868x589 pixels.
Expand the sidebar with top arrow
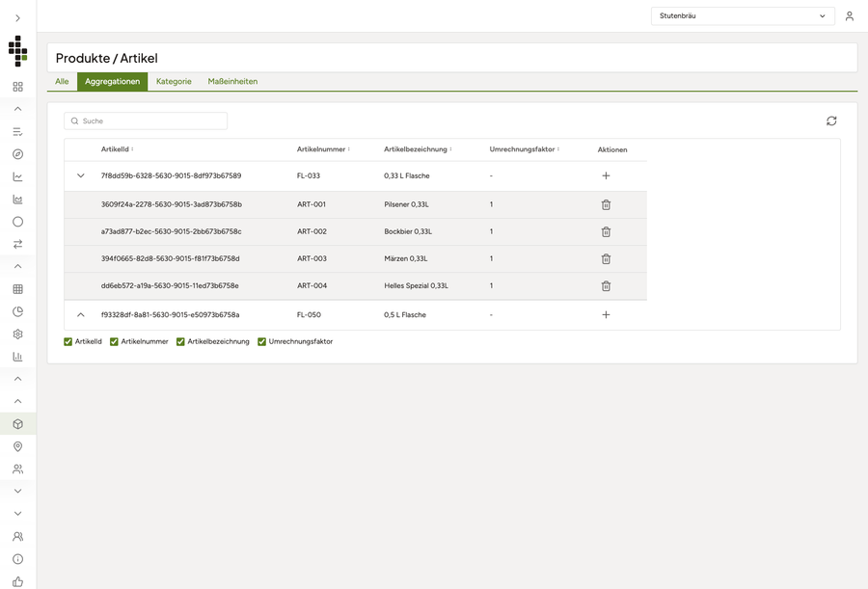(x=17, y=18)
